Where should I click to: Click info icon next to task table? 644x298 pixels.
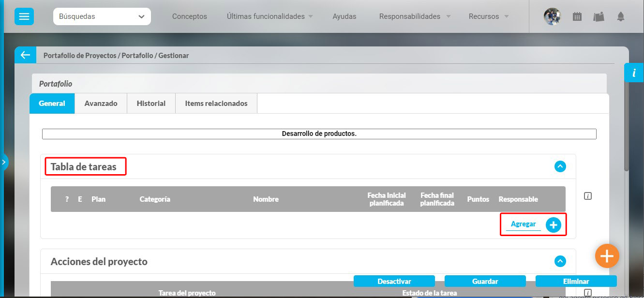(x=588, y=196)
